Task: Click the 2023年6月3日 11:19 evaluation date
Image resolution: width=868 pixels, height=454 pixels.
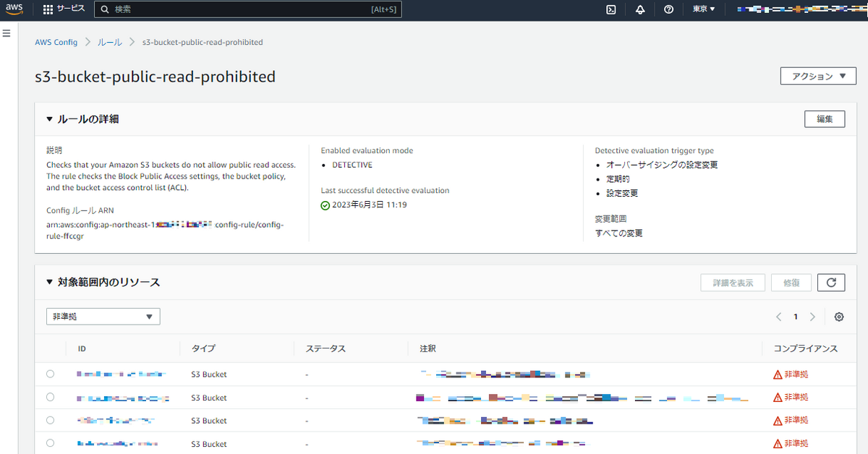Action: 370,205
